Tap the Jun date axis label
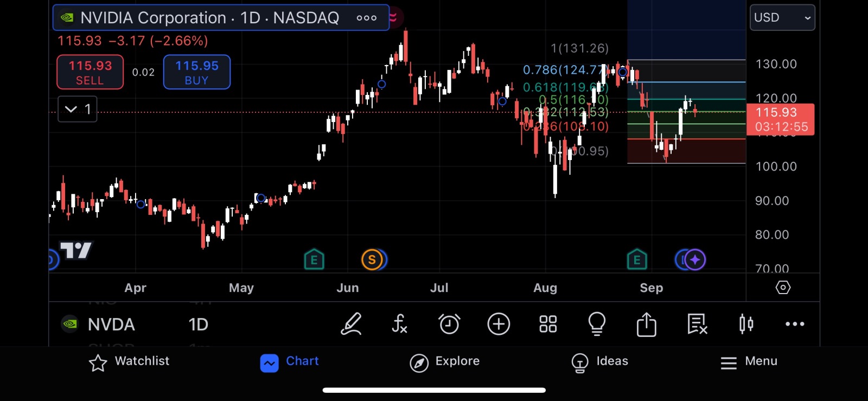The image size is (868, 401). point(348,288)
